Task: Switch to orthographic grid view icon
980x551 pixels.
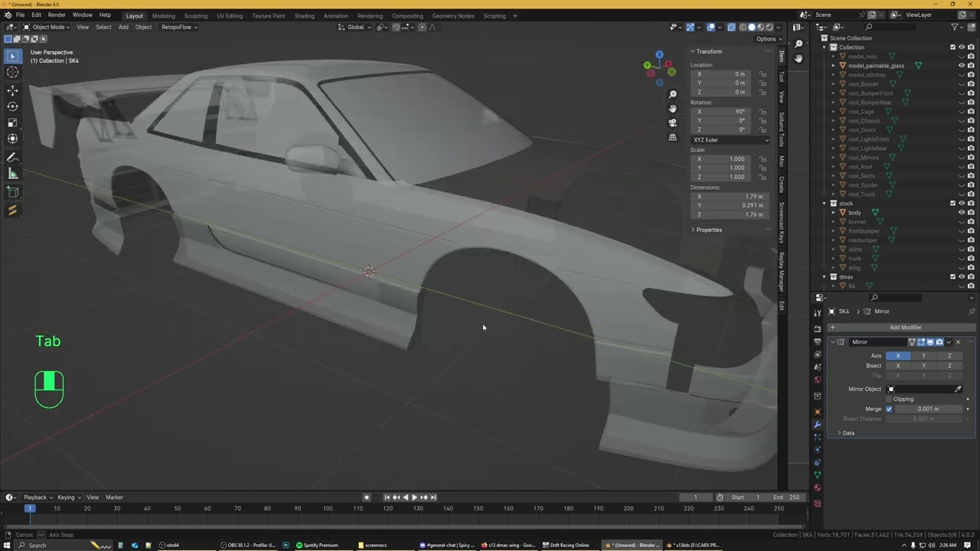Action: 672,137
